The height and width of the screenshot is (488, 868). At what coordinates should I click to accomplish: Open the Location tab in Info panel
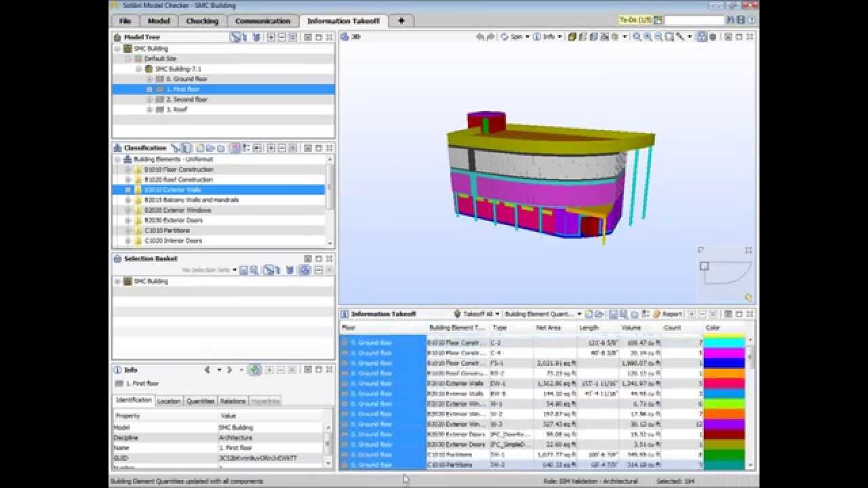(x=169, y=401)
